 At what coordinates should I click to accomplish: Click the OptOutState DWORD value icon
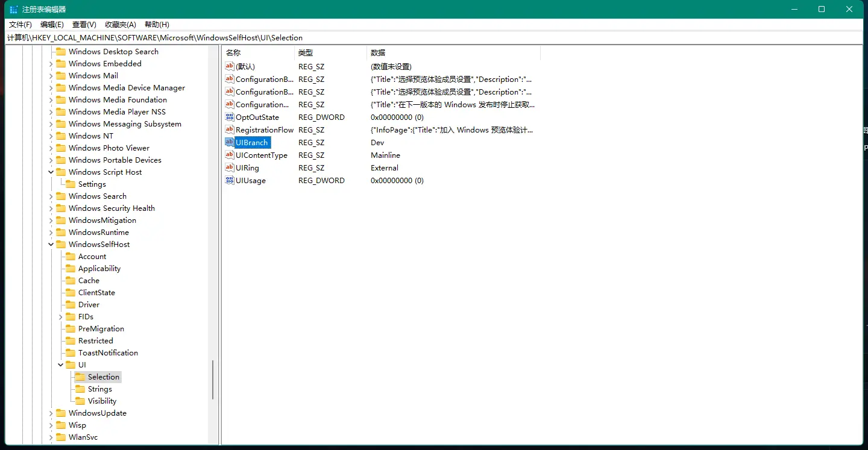pos(229,117)
